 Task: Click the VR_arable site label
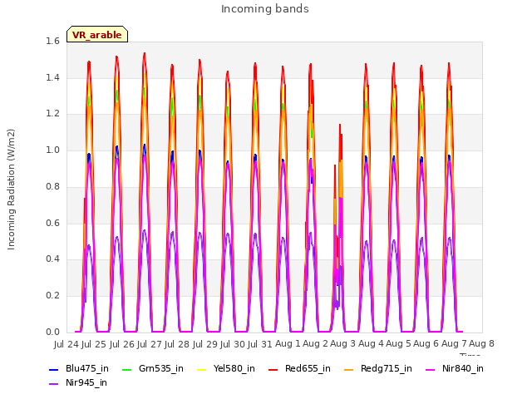pyautogui.click(x=97, y=35)
